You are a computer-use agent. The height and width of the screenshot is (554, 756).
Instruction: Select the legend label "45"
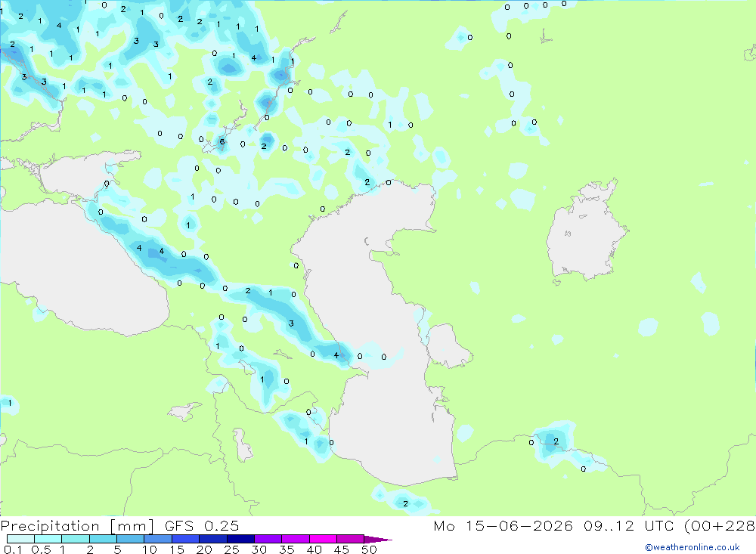coord(342,549)
